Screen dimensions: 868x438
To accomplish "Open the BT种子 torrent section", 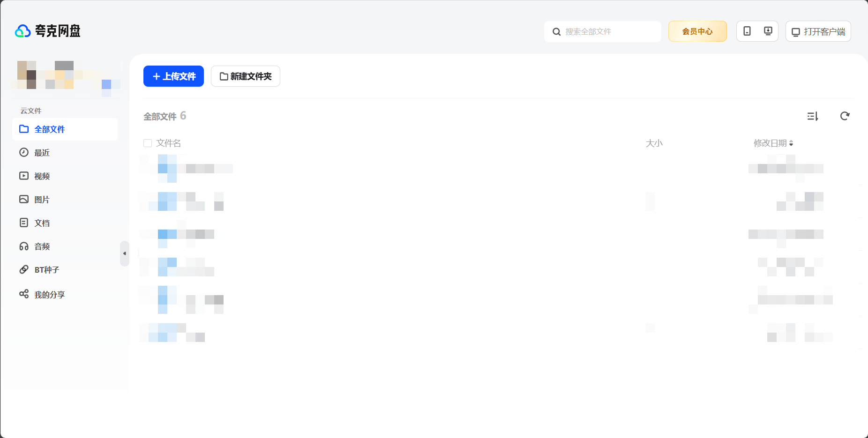I will 46,270.
